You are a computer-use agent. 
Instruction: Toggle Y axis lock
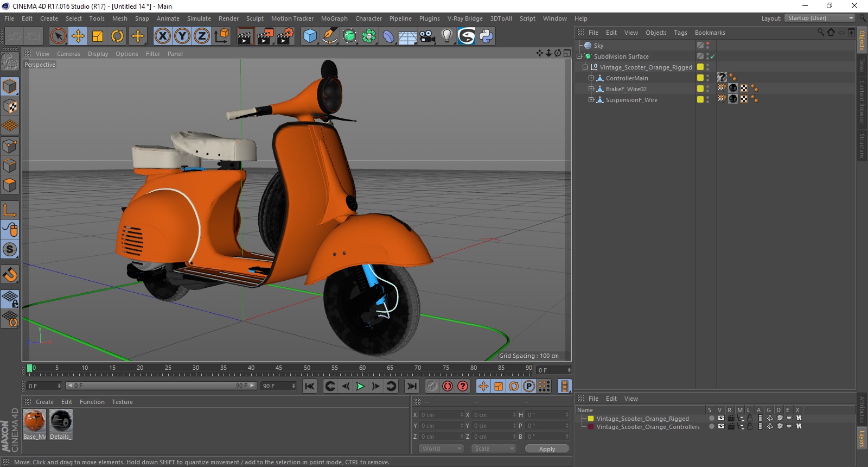pyautogui.click(x=182, y=36)
